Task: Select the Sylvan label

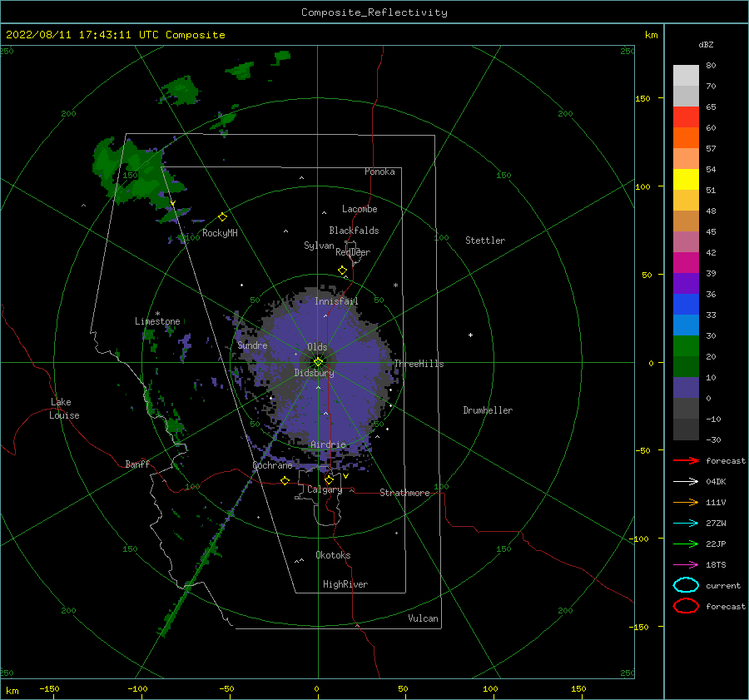Action: click(319, 246)
